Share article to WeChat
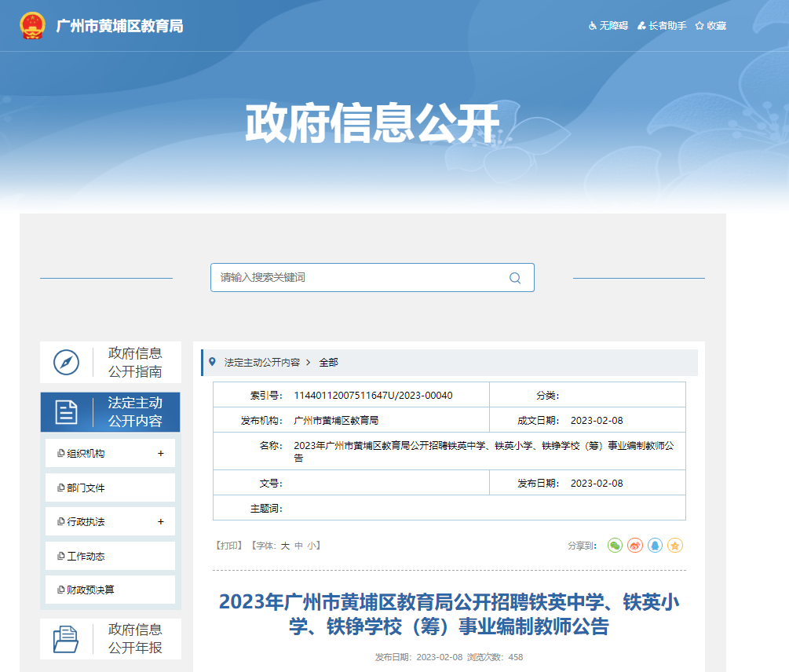The image size is (789, 672). point(615,545)
